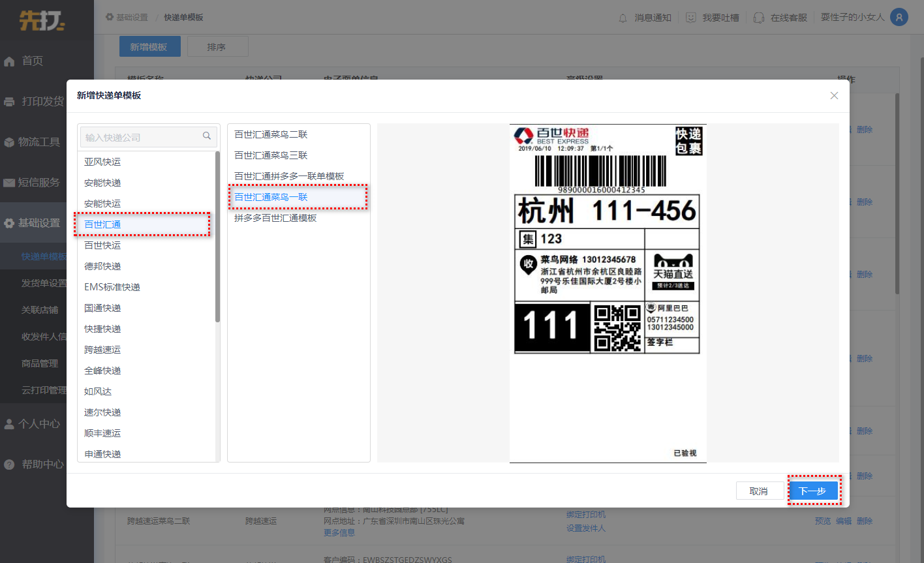Select 德邦快递 in courier list

[x=102, y=266]
